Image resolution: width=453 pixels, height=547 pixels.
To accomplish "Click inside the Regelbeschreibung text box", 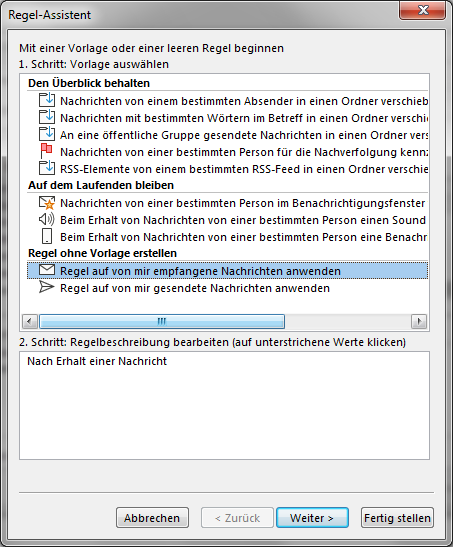I will pos(224,405).
